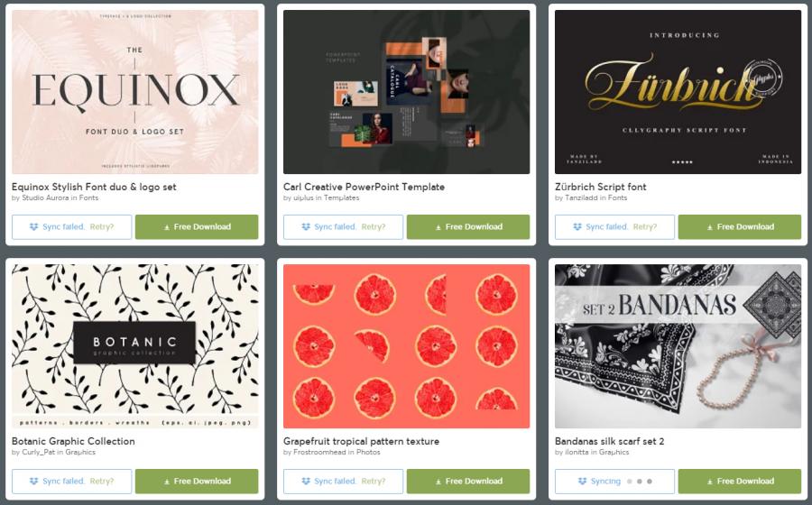This screenshot has width=812, height=505.
Task: Open the Botanic graphic collection thumbnail
Action: [x=134, y=346]
